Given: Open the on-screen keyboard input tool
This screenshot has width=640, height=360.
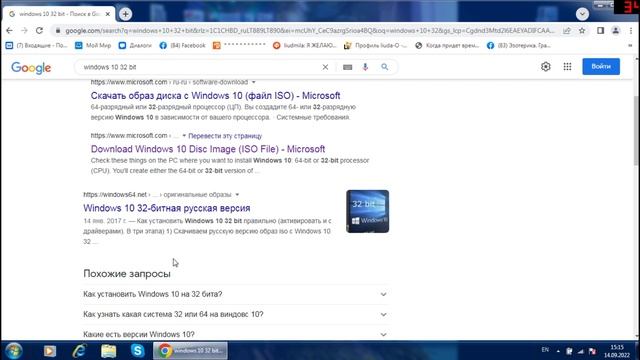Looking at the screenshot, I should tap(347, 67).
